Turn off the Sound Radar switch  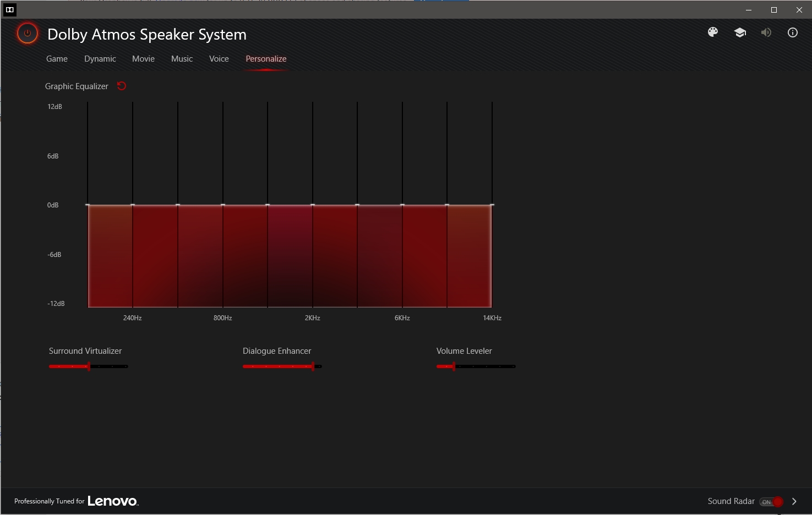point(771,501)
